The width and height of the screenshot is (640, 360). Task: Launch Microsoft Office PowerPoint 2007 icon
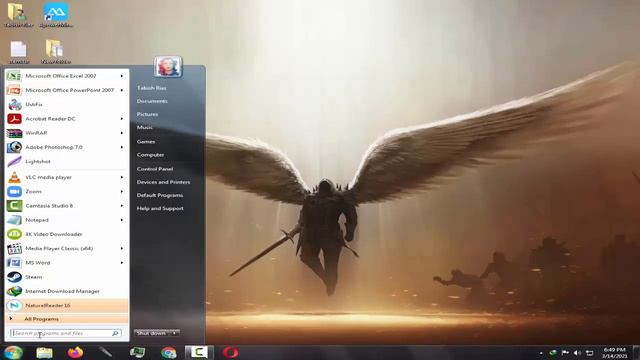14,90
